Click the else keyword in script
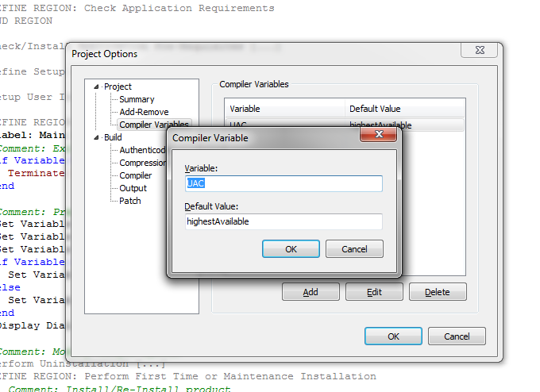This screenshot has height=392, width=540. (x=10, y=287)
